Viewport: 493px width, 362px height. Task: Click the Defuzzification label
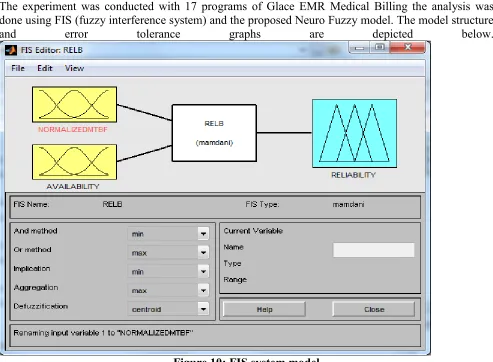(41, 306)
